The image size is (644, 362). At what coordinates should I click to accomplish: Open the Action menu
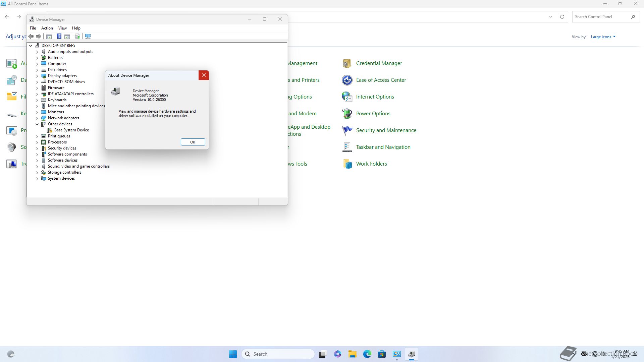click(47, 28)
